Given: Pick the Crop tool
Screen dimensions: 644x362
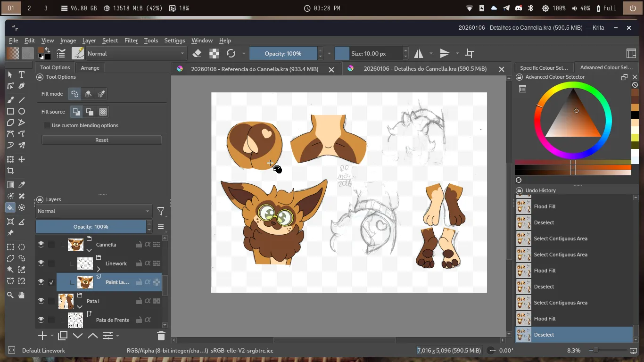Looking at the screenshot, I should pyautogui.click(x=10, y=171).
